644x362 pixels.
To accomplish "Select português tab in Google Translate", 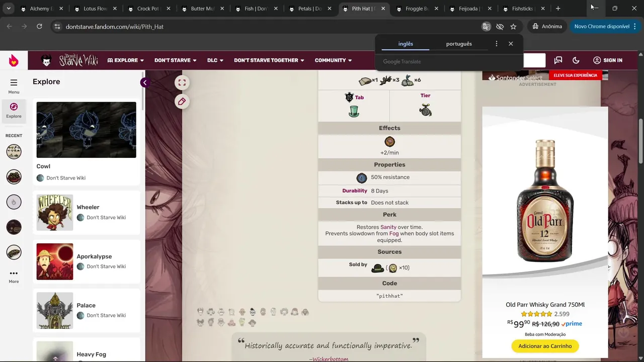I will click(x=459, y=44).
